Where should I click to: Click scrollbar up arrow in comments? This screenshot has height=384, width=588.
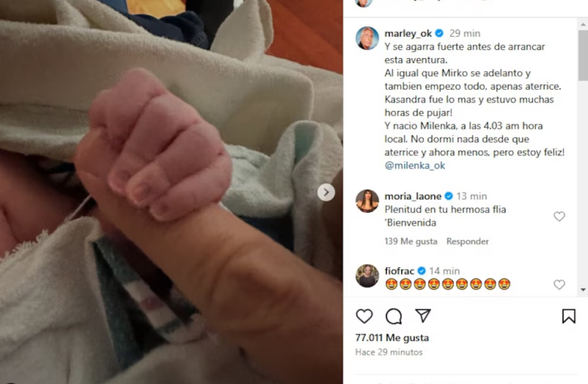pyautogui.click(x=583, y=24)
